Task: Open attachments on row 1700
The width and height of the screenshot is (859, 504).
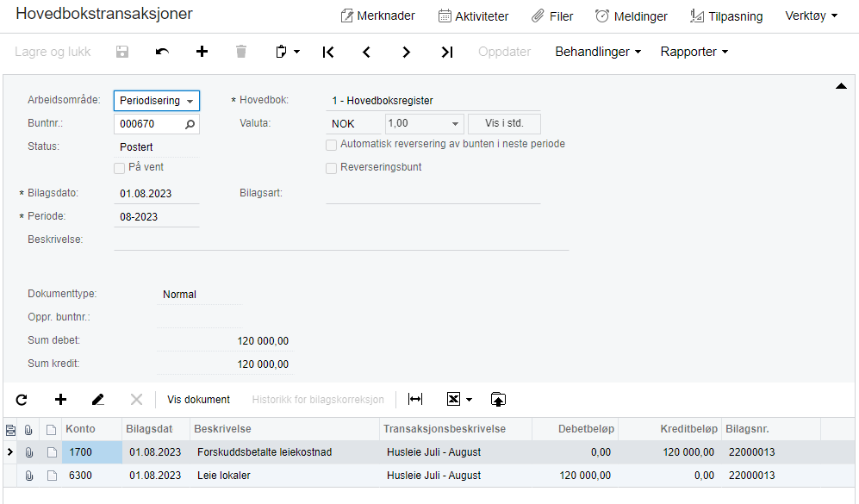Action: tap(29, 452)
